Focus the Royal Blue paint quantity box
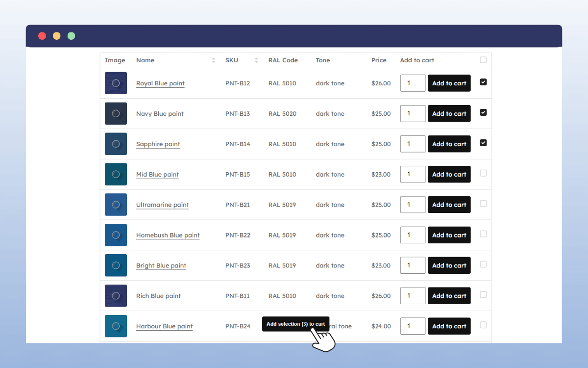 click(413, 83)
